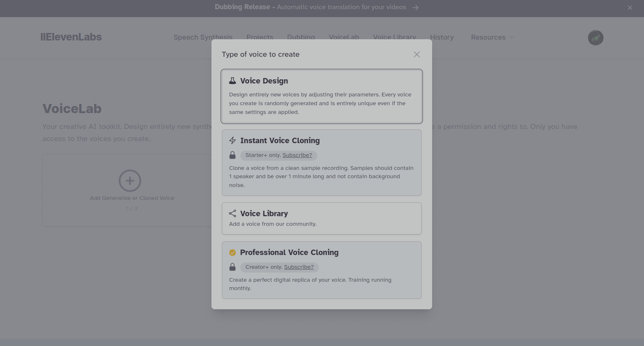Click the lightning bolt Instant Cloning icon
Image resolution: width=644 pixels, height=346 pixels.
coord(232,141)
